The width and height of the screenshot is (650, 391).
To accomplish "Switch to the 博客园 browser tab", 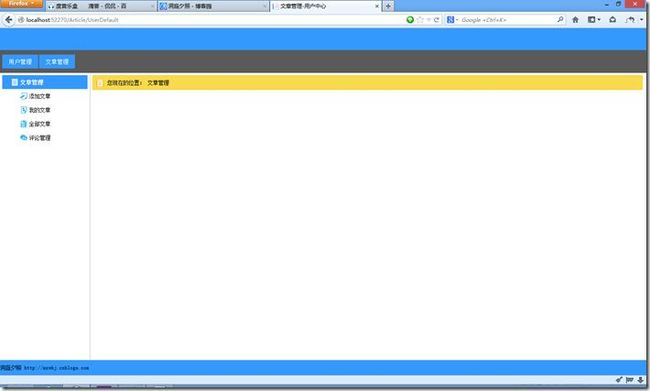I will [213, 6].
